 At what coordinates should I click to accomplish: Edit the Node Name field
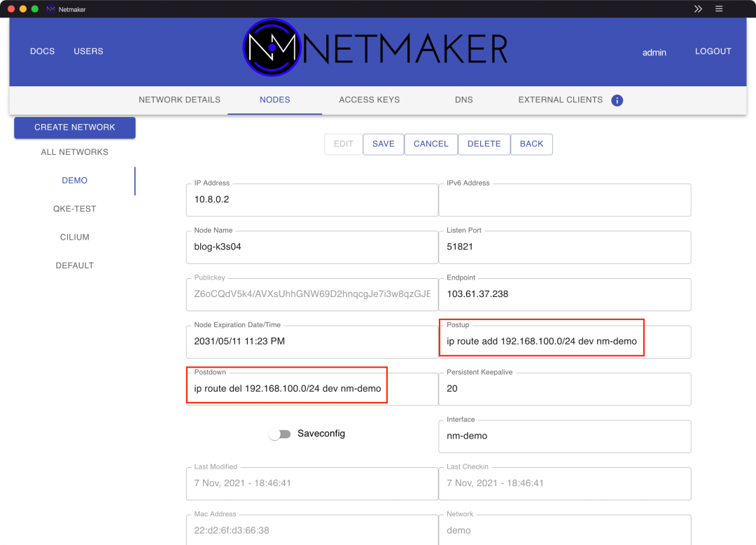coord(312,247)
